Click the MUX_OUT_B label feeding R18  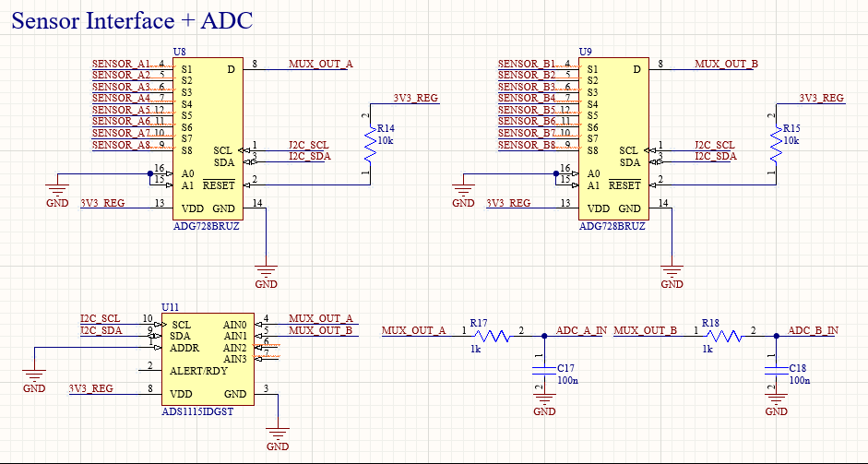tap(646, 330)
